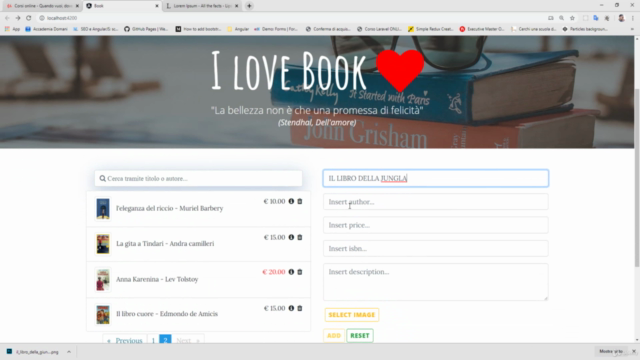Viewport: 640px width, 360px height.
Task: Focus the book title input field
Action: tap(436, 178)
